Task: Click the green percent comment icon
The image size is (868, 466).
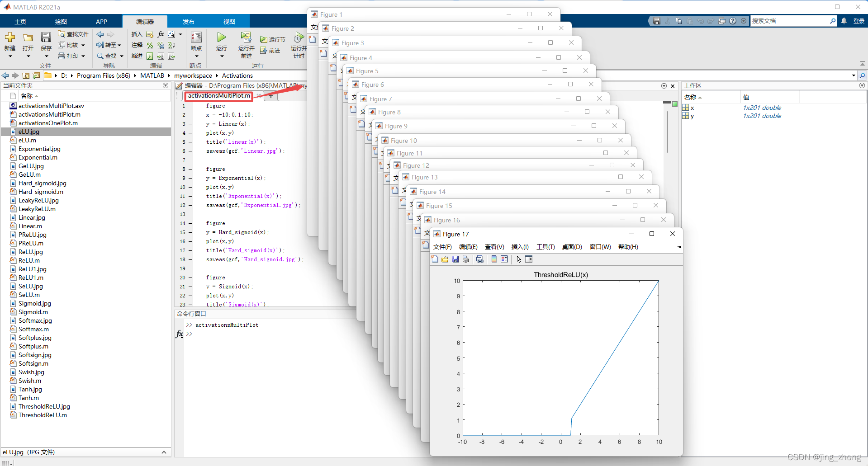Action: pos(150,45)
